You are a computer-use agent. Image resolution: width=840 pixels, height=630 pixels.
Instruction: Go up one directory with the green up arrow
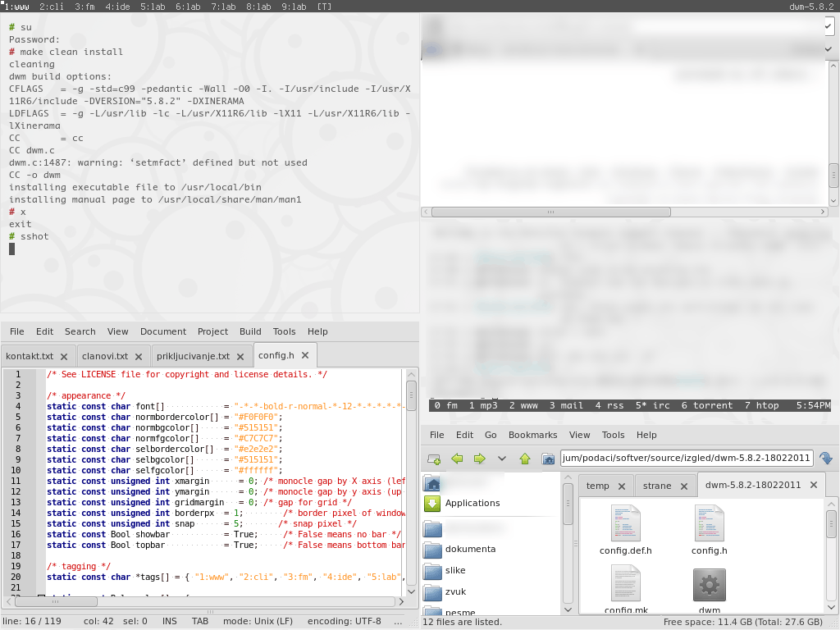(x=525, y=459)
